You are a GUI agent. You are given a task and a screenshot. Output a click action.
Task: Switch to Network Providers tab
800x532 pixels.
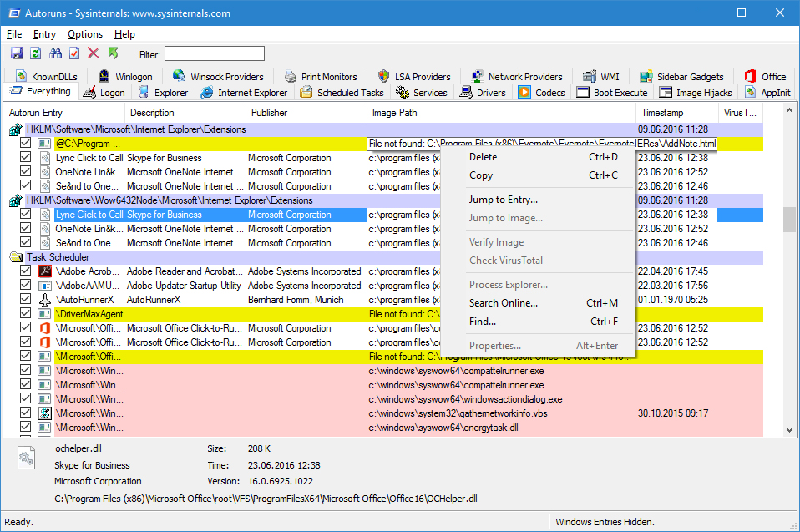[516, 77]
